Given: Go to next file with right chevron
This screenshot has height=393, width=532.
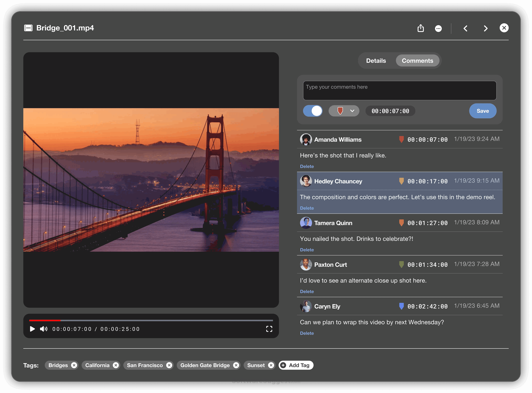Looking at the screenshot, I should 486,29.
